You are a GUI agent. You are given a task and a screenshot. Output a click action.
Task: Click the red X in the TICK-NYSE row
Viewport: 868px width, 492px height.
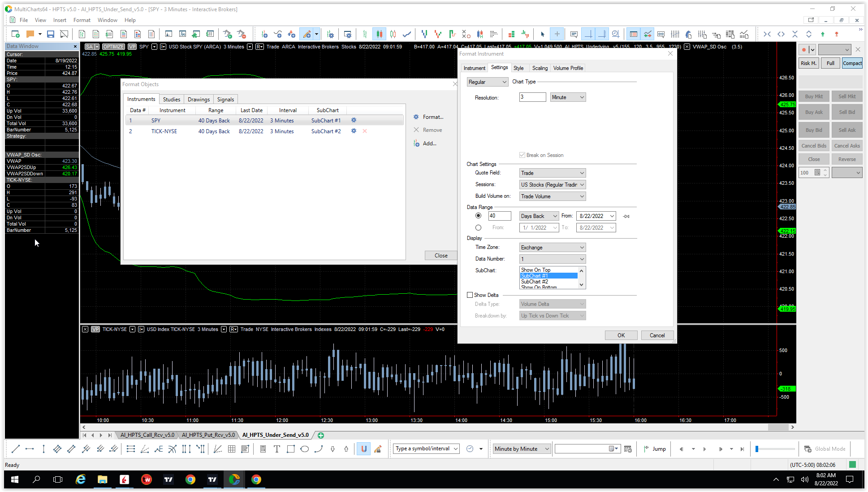coord(365,131)
